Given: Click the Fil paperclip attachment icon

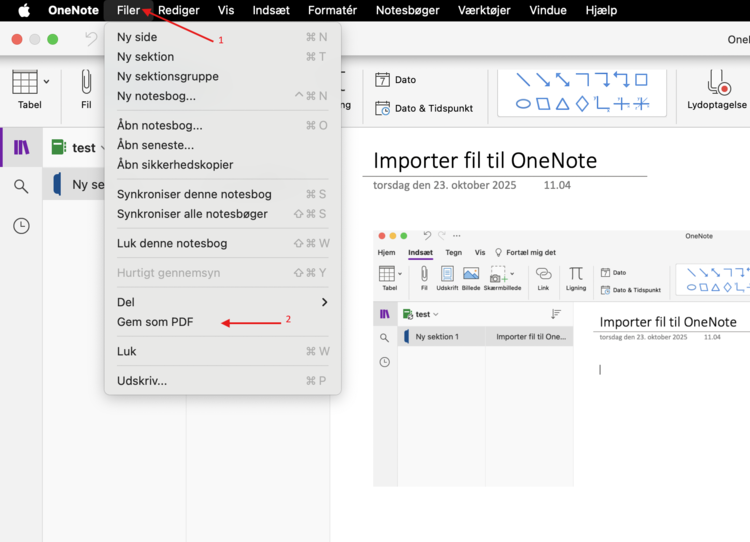Looking at the screenshot, I should 86,82.
